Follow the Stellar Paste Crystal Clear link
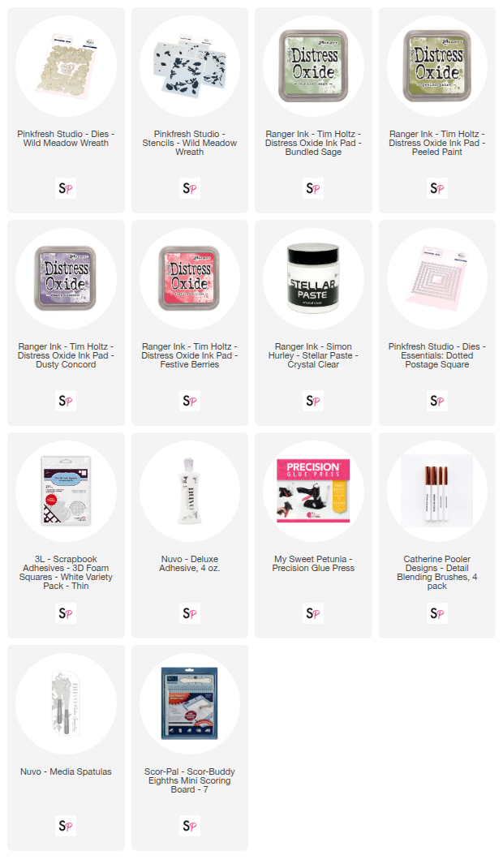Image resolution: width=503 pixels, height=868 pixels. click(313, 355)
